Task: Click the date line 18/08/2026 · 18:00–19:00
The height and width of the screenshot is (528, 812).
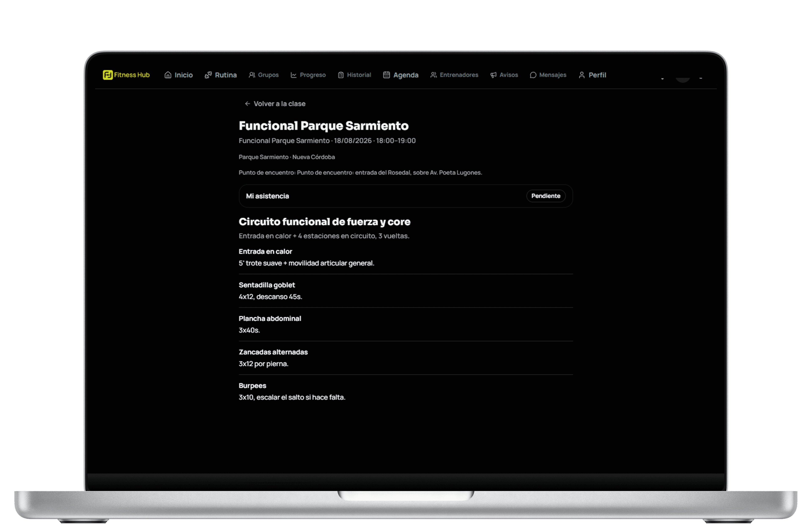Action: (375, 140)
